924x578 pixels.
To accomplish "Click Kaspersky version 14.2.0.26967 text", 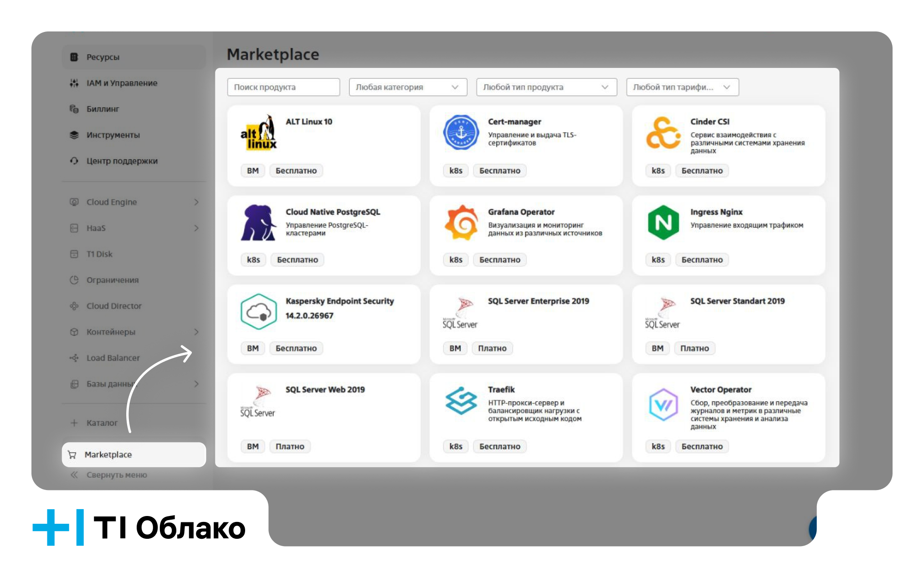I will 309,315.
